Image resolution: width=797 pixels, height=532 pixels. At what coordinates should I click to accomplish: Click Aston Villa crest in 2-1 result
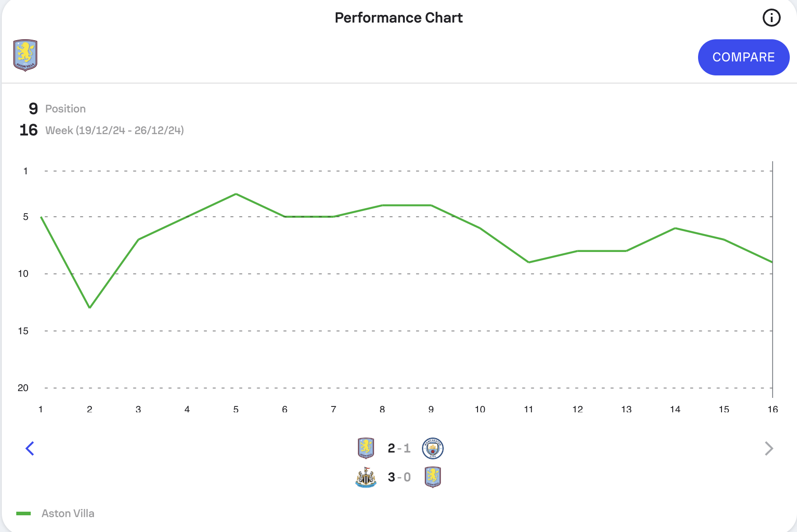coord(366,448)
